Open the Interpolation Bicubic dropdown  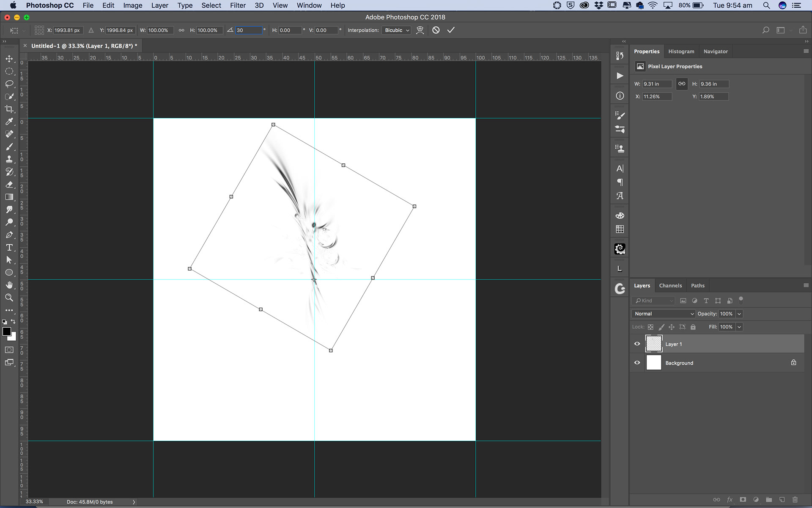coord(396,30)
